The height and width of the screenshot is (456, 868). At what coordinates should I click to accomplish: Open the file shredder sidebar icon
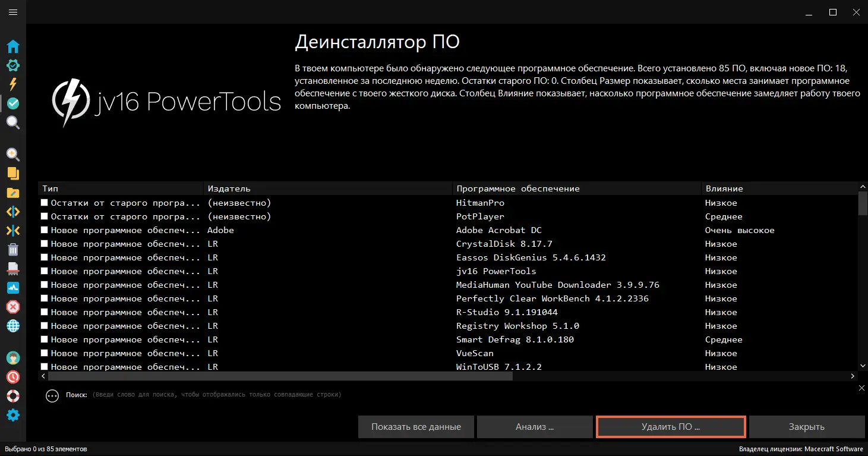[13, 269]
